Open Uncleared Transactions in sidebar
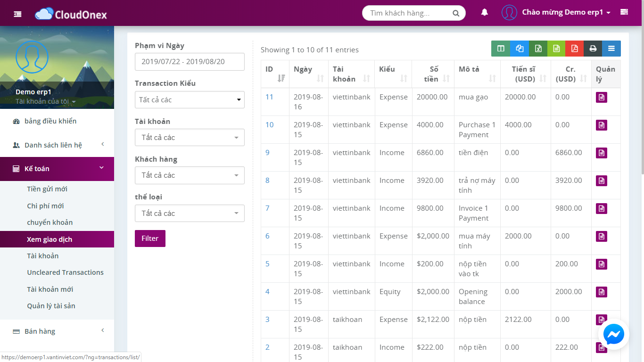Screen dimensions: 644x362 (65, 272)
